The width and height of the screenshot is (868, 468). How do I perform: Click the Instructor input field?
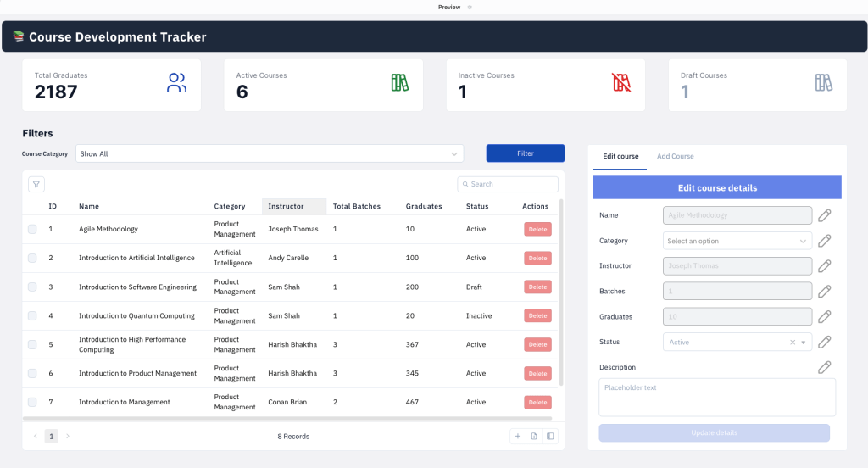(x=737, y=266)
